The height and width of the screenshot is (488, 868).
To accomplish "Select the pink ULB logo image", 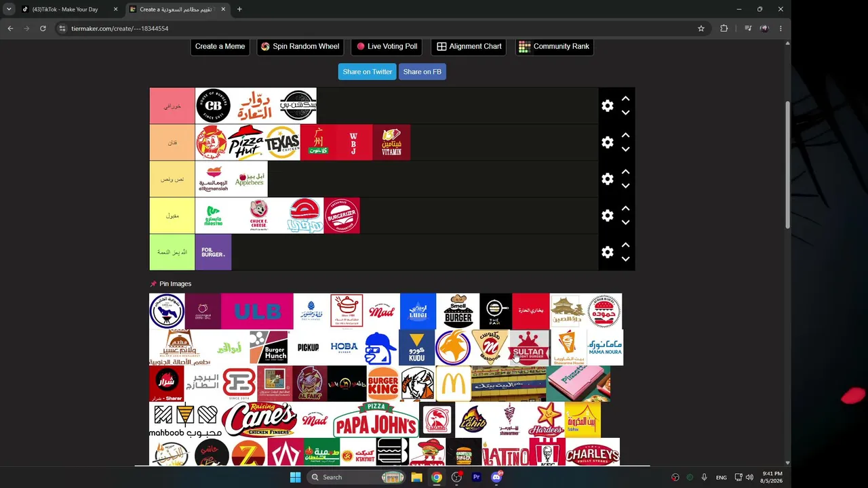I will pos(257,311).
